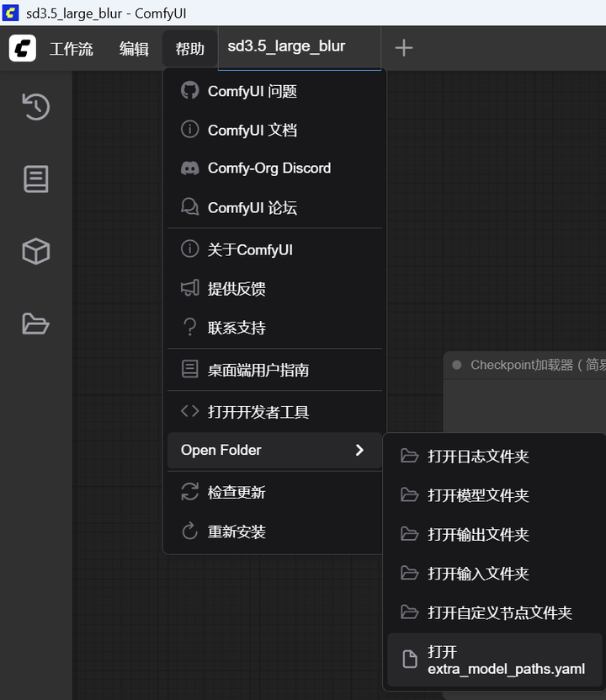Click the ComfyUI logo icon in top bar
Viewport: 606px width, 700px height.
pyautogui.click(x=22, y=48)
